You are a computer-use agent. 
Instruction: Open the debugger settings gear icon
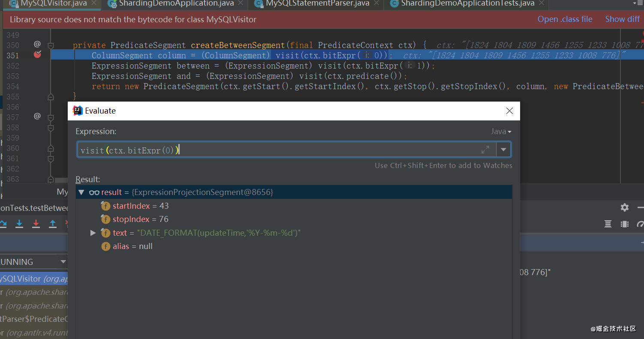pyautogui.click(x=625, y=207)
